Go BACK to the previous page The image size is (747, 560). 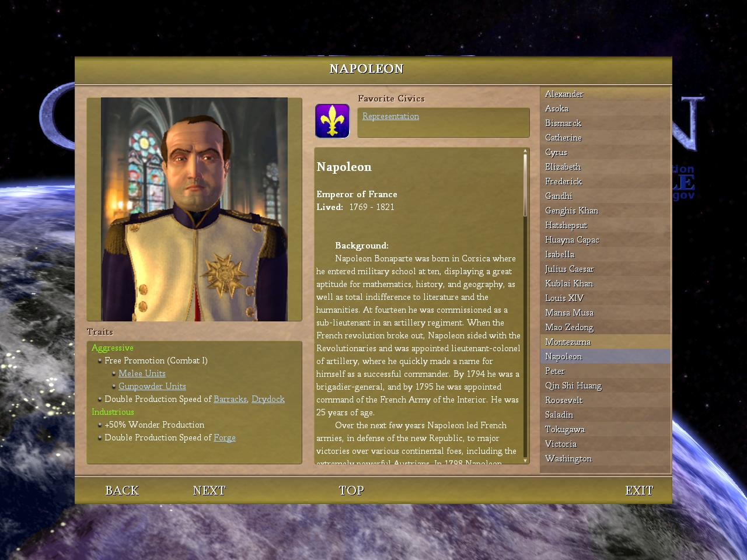(122, 491)
